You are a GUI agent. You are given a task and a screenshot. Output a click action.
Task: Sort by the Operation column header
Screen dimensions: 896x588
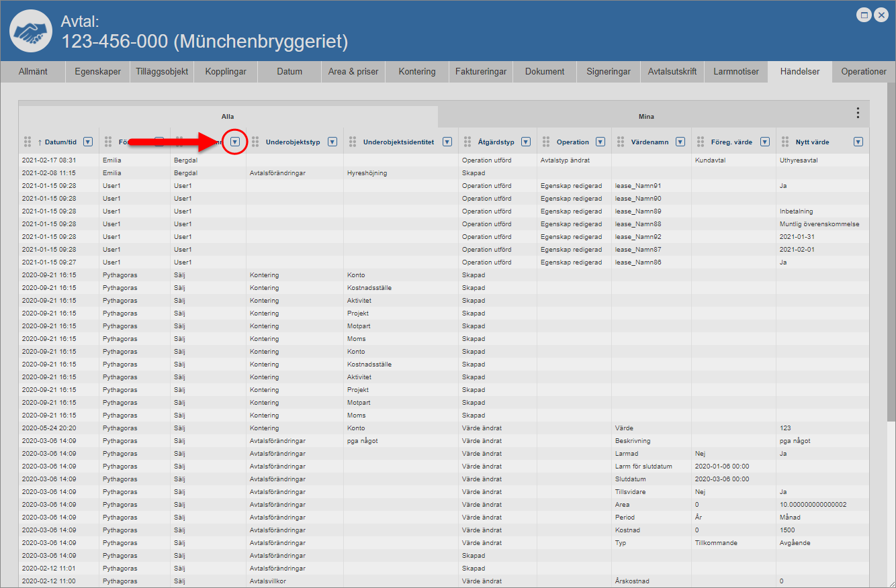[x=573, y=142]
